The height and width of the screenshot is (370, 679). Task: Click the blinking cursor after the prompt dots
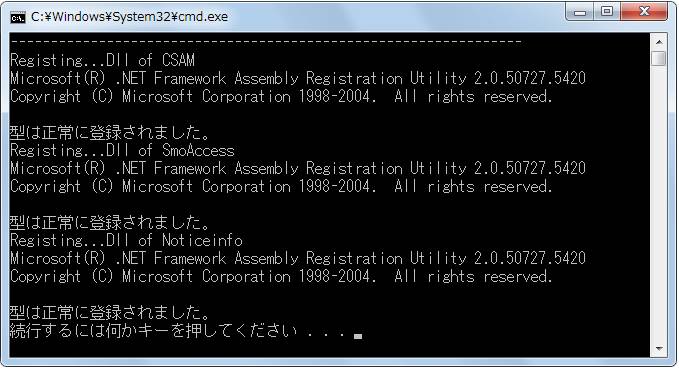coord(358,336)
